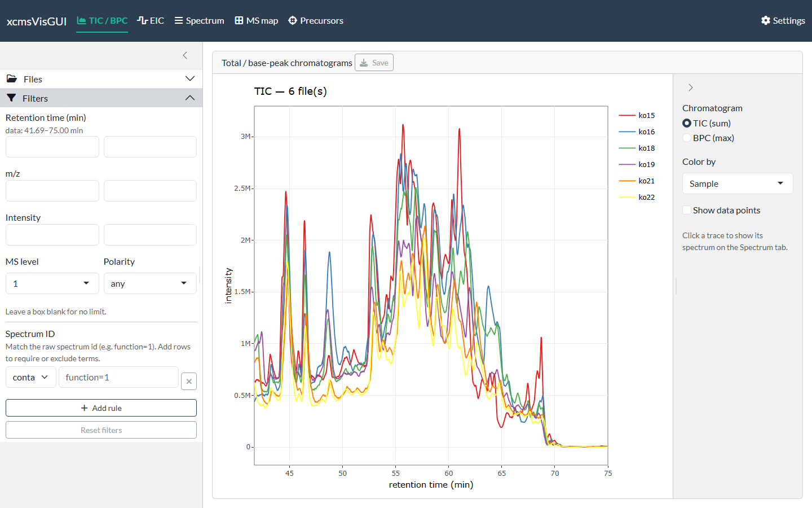
Task: Collapse the right options panel chevron
Action: [691, 87]
